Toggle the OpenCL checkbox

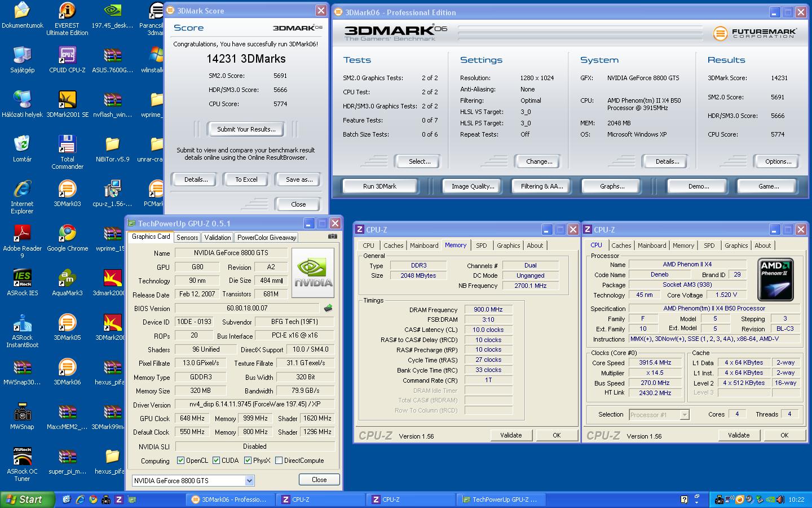[x=180, y=461]
